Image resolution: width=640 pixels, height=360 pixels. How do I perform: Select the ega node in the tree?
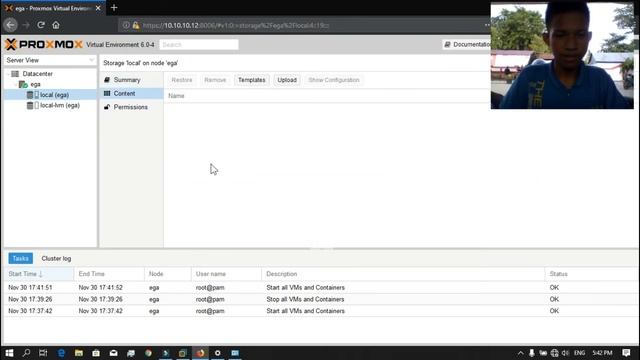click(36, 84)
